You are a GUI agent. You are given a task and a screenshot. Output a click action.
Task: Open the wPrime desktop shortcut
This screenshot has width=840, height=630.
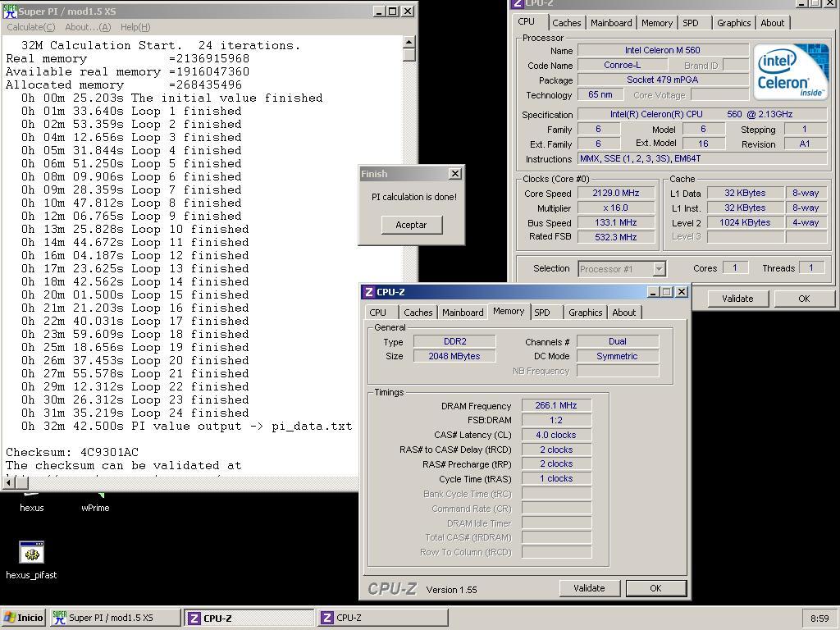pyautogui.click(x=95, y=507)
